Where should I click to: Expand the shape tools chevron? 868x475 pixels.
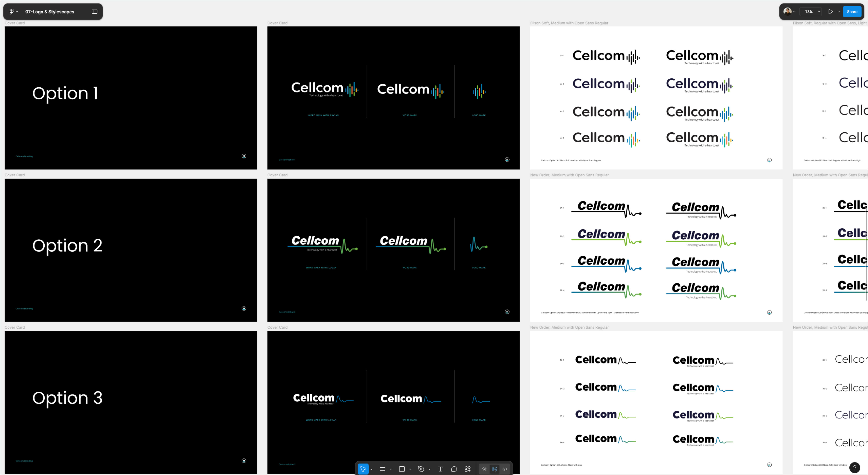(410, 469)
